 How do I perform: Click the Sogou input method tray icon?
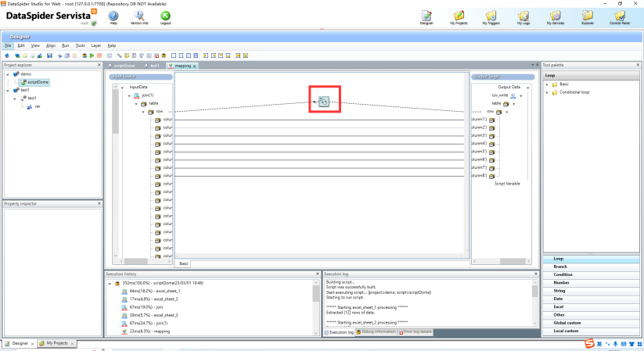coord(589,344)
